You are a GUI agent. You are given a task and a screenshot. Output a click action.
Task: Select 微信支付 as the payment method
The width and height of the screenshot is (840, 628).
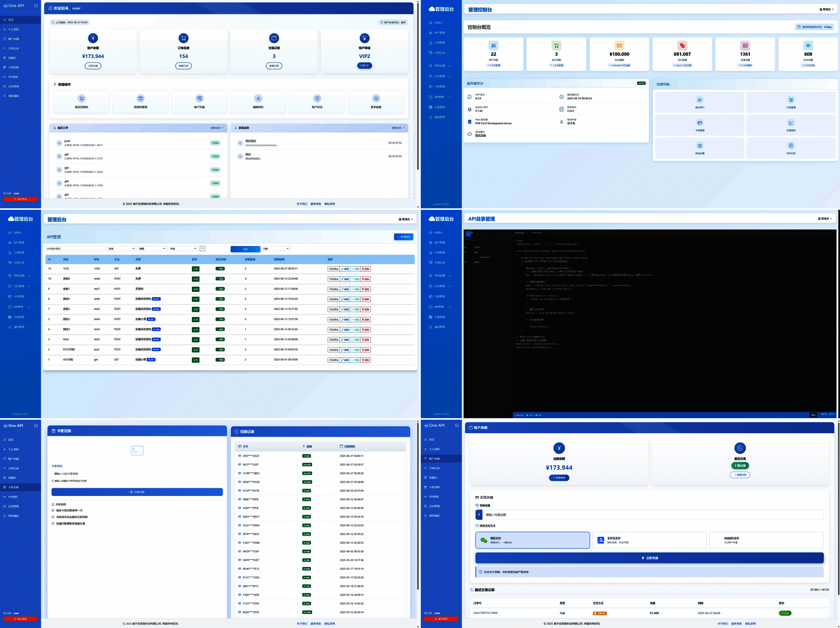tap(532, 540)
